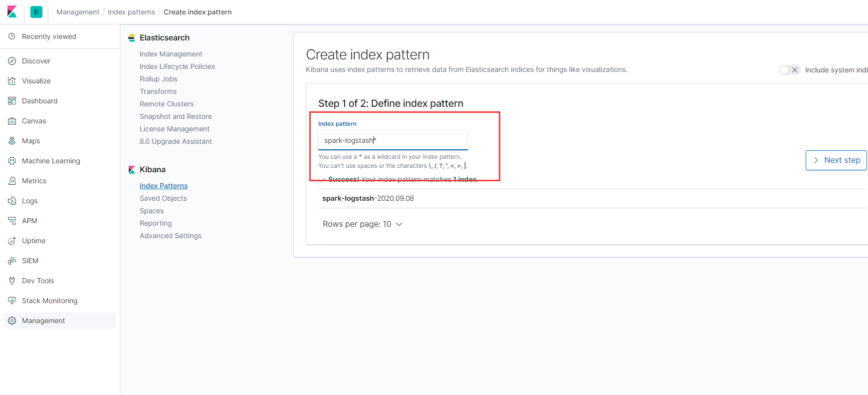The width and height of the screenshot is (868, 395).
Task: Click the Stack Monitoring heartbeat icon
Action: pyautogui.click(x=12, y=301)
